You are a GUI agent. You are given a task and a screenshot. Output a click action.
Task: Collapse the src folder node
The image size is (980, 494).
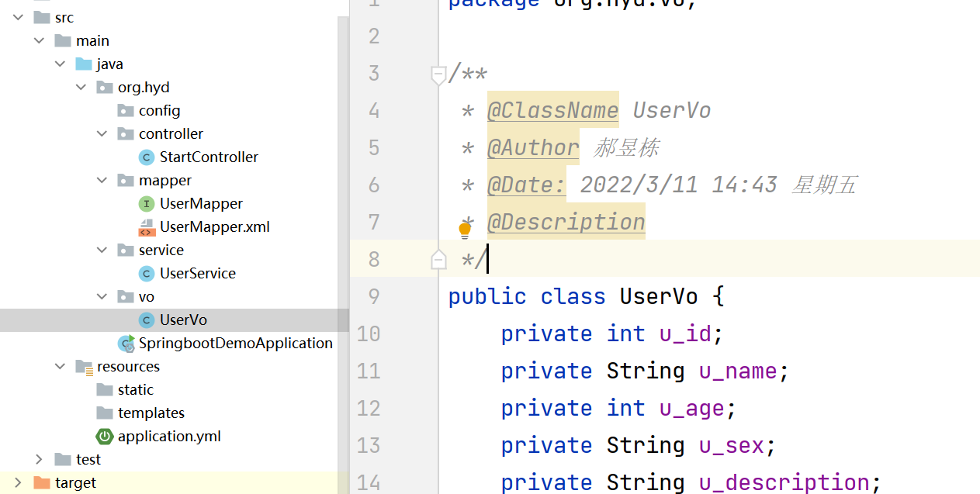tap(18, 17)
